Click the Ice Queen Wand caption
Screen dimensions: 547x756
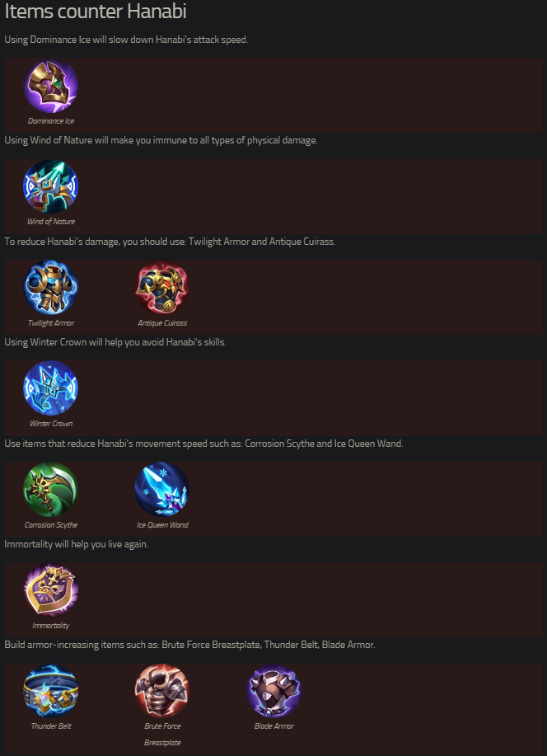pyautogui.click(x=162, y=524)
